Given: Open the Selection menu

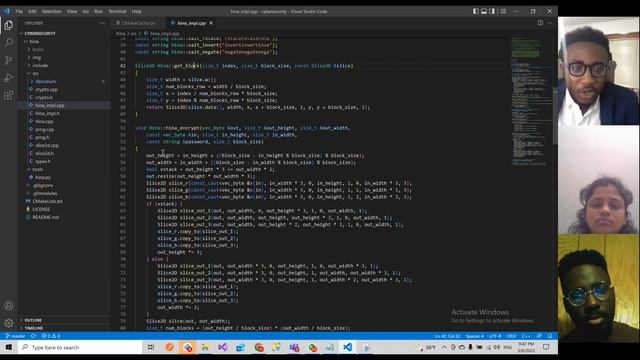Looking at the screenshot, I should click(x=51, y=11).
